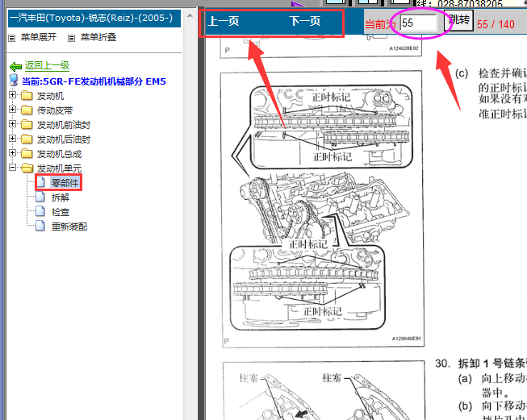Viewport: 527px width, 420px height.
Task: Click the 当前:5GR-FE发动机机械部分 EM5 heading
Action: coord(94,81)
